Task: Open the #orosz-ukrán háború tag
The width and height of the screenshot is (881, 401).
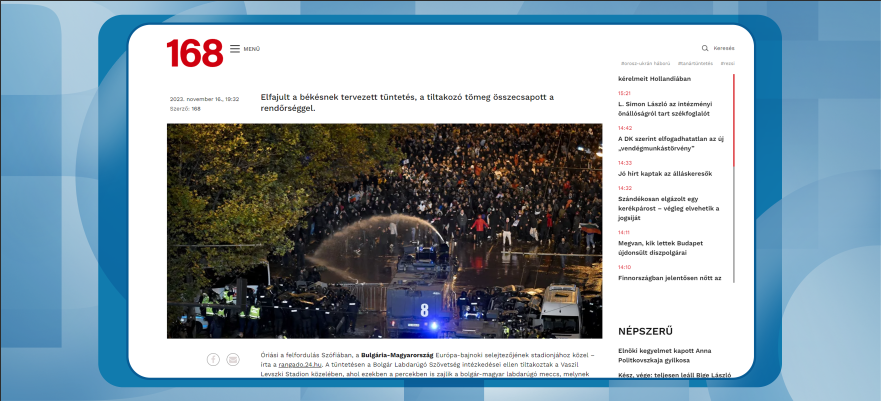Action: pos(643,63)
